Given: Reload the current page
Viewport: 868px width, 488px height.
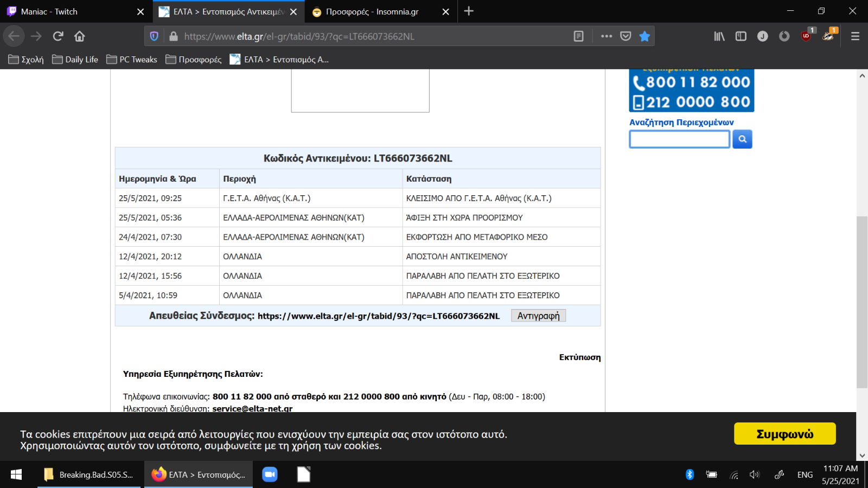Looking at the screenshot, I should [x=58, y=36].
